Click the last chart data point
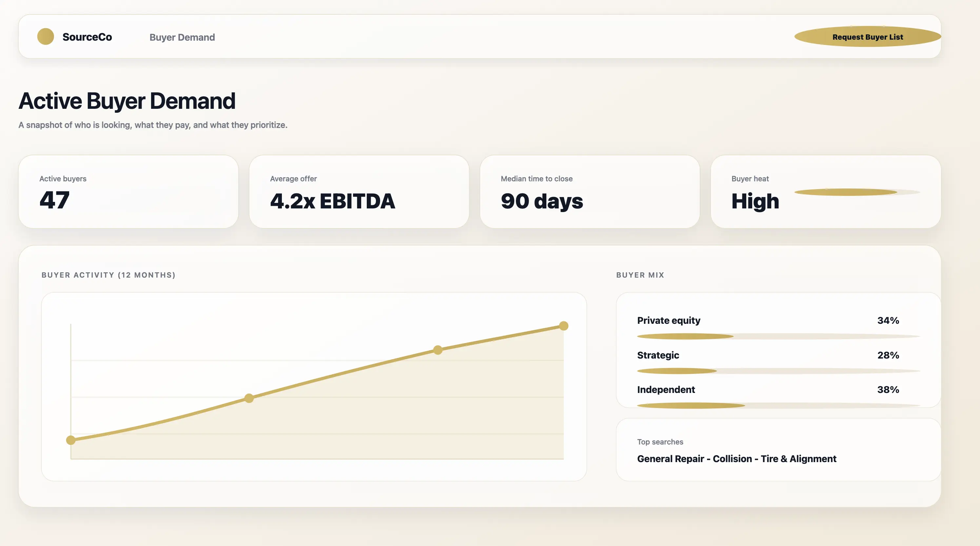 [x=563, y=326]
